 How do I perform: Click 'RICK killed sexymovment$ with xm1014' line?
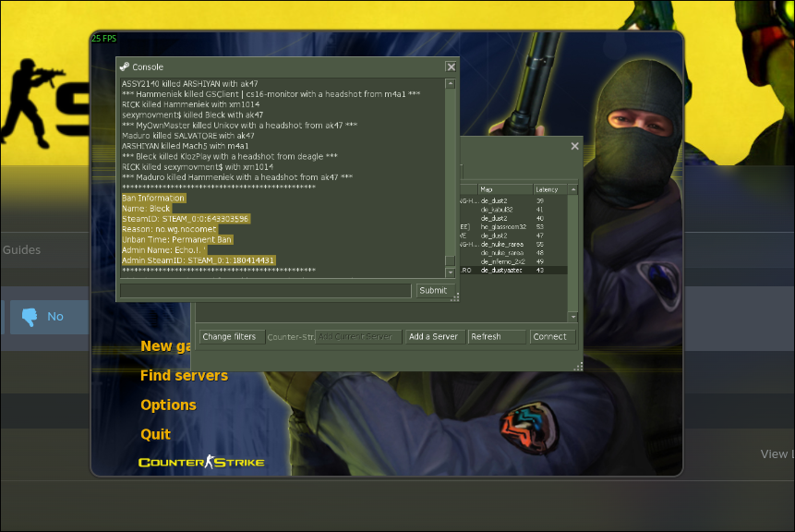198,167
